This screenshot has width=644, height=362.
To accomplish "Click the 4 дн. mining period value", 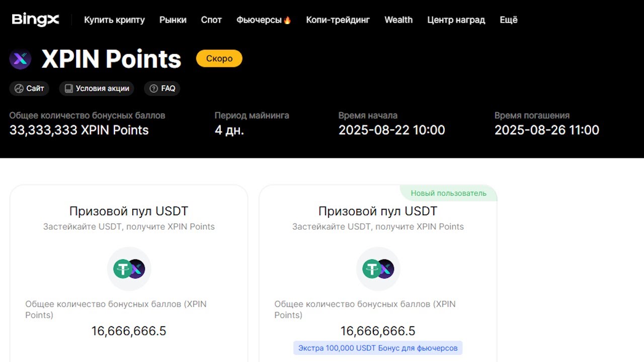I will (x=229, y=130).
